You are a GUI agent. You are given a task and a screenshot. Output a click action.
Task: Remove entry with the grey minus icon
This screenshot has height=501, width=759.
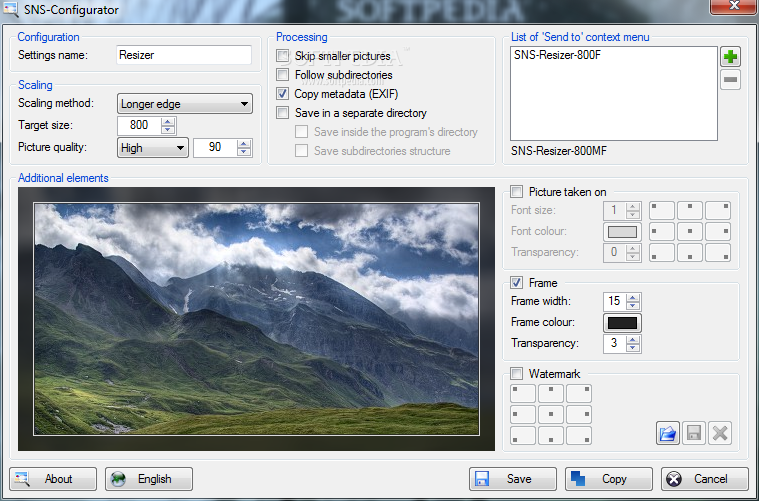(x=730, y=79)
